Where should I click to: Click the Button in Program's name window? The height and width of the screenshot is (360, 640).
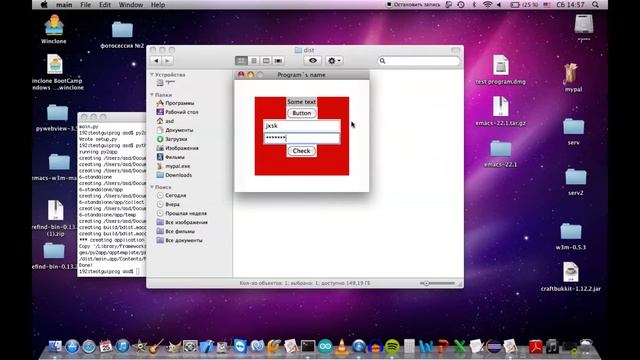point(302,113)
